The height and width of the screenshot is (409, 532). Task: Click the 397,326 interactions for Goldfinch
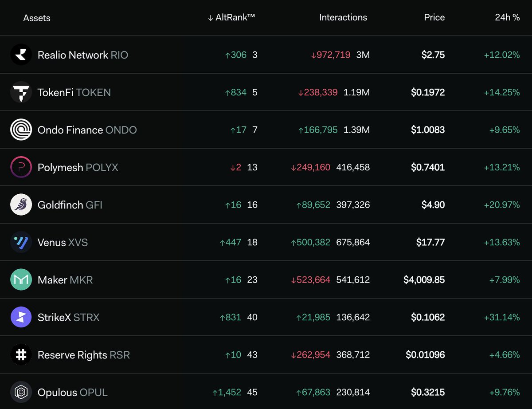click(x=353, y=205)
